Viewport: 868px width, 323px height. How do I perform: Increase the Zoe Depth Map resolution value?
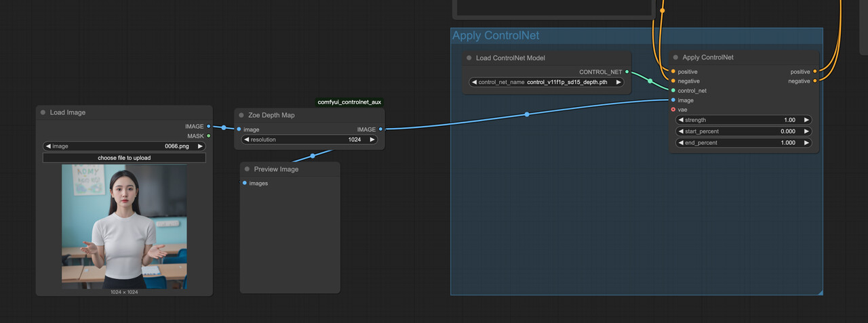click(372, 139)
